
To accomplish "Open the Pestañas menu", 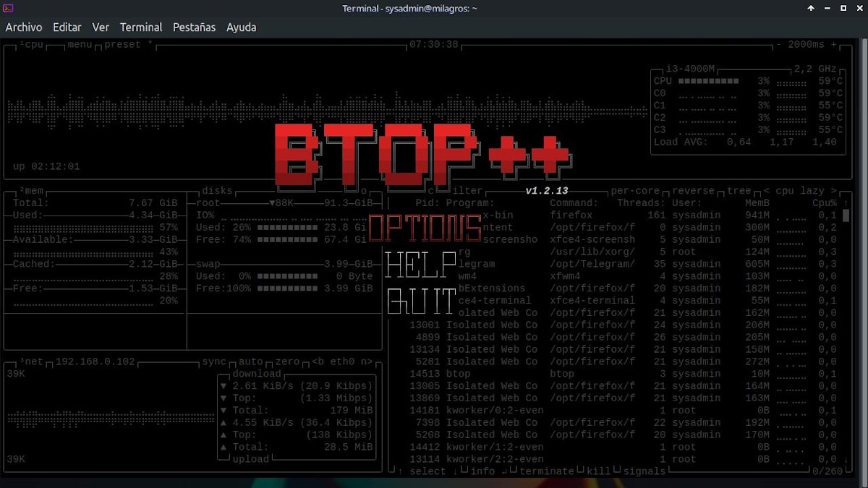I will click(x=195, y=27).
